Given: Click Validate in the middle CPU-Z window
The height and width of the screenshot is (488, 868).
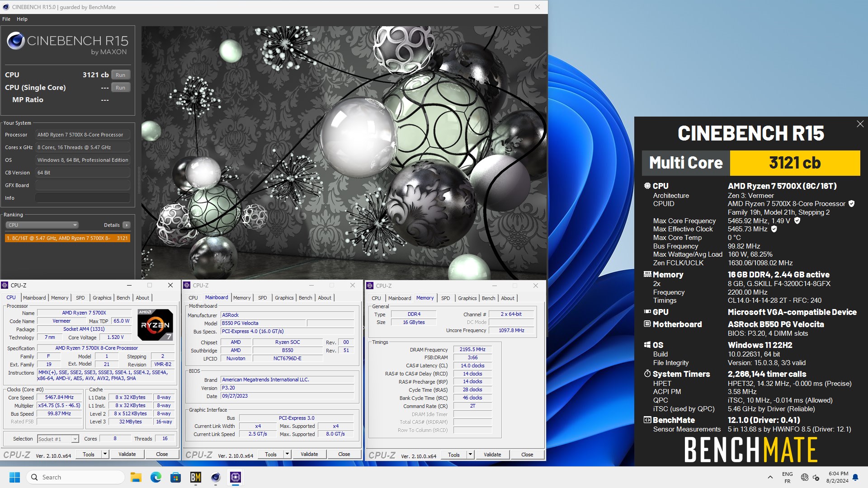Looking at the screenshot, I should pos(309,454).
